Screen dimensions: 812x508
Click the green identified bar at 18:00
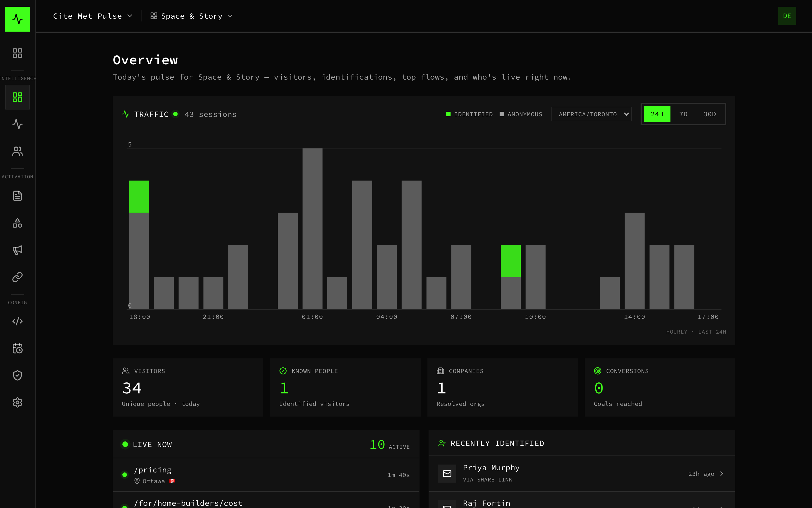139,196
